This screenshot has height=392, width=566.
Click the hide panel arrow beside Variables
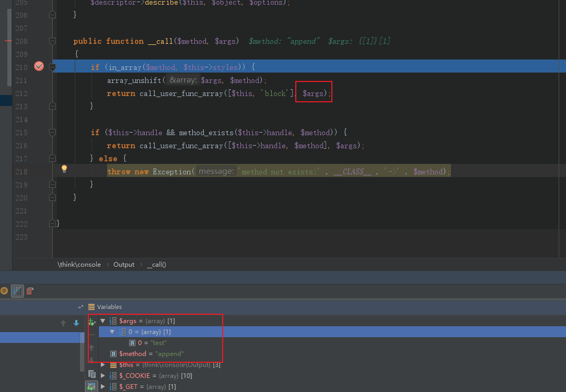[80, 307]
